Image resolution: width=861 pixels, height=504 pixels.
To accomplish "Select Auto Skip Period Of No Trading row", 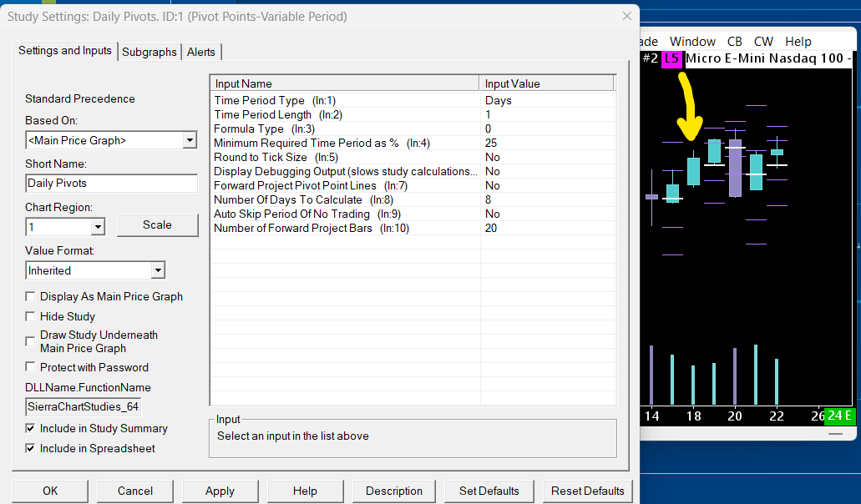I will point(413,214).
